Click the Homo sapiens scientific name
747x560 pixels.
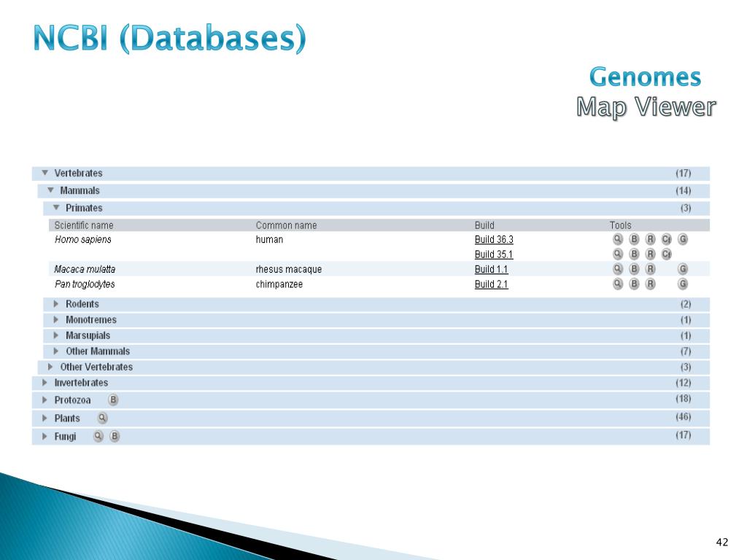[x=83, y=239]
